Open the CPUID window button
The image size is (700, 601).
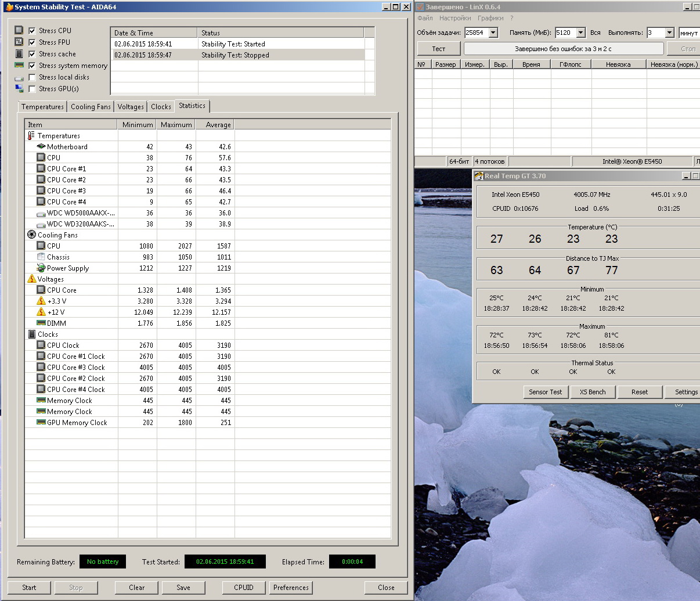click(x=244, y=588)
